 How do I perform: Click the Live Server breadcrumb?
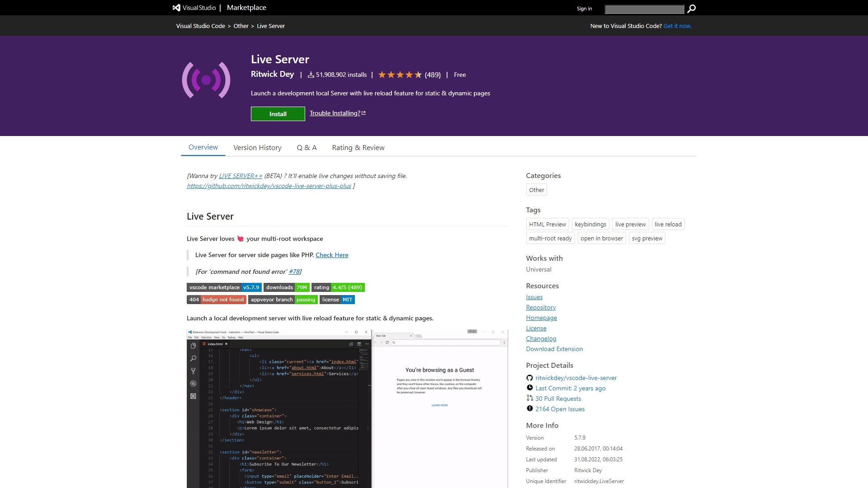coord(271,26)
